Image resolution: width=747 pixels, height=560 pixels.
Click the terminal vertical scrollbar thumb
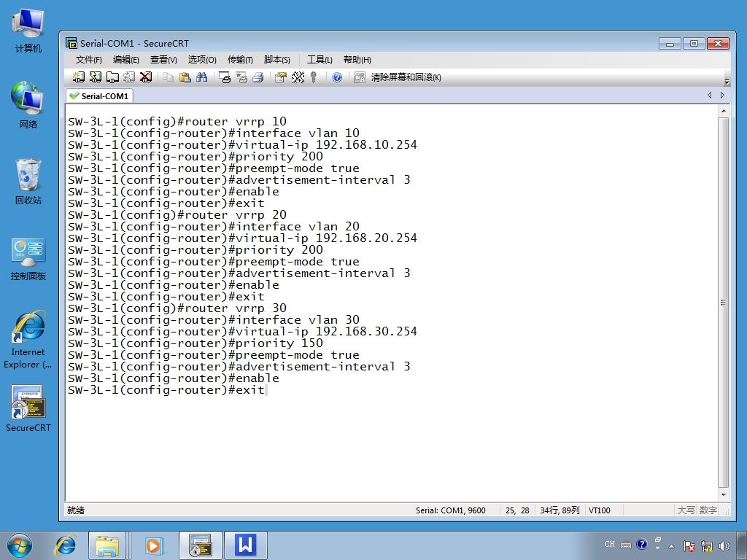(723, 303)
